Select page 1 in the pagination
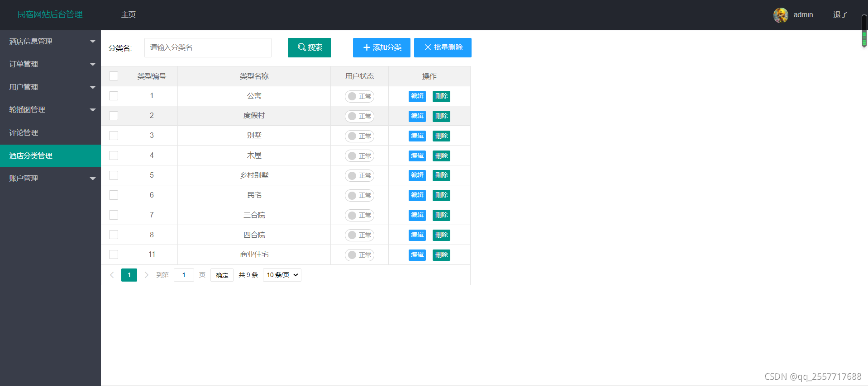Image resolution: width=868 pixels, height=386 pixels. pos(129,275)
